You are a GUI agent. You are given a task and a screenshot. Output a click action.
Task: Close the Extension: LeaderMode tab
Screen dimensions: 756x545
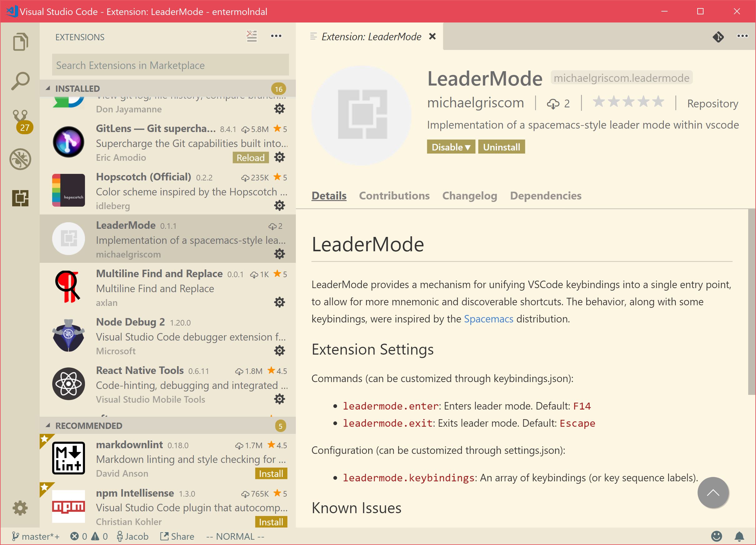coord(432,36)
